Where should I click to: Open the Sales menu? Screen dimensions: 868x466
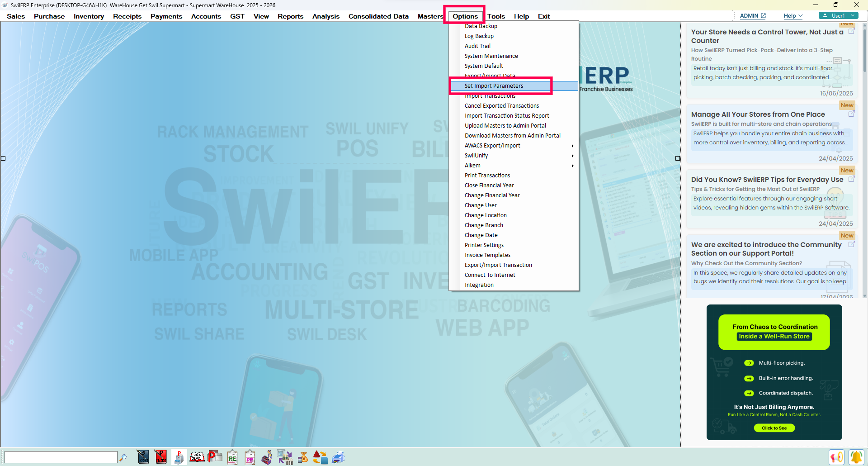point(16,16)
